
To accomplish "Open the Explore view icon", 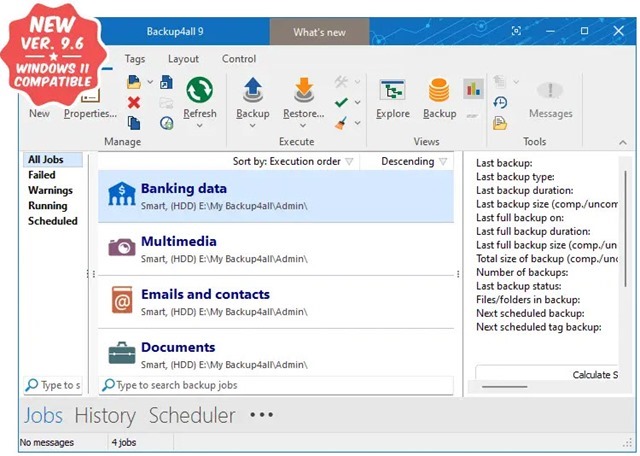I will click(x=392, y=91).
